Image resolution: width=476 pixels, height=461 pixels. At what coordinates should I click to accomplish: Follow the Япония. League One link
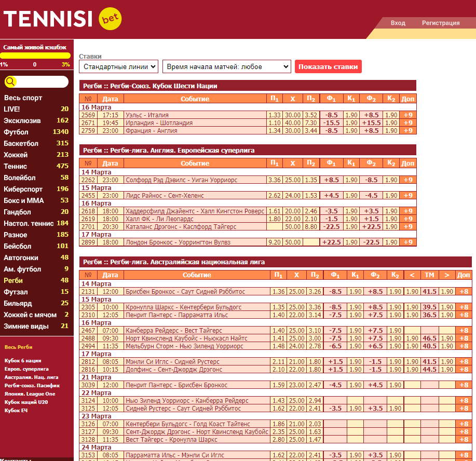(30, 394)
